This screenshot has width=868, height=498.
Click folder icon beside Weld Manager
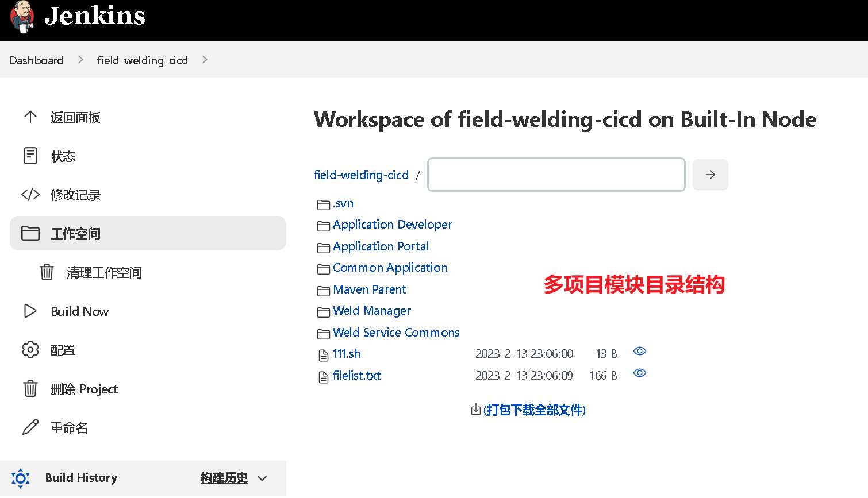324,312
